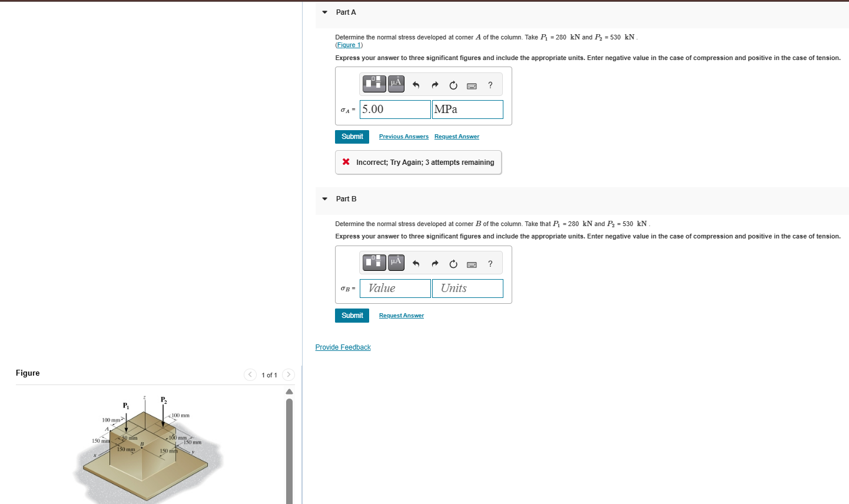Collapse the Part B section
This screenshot has width=849, height=504.
tap(324, 198)
